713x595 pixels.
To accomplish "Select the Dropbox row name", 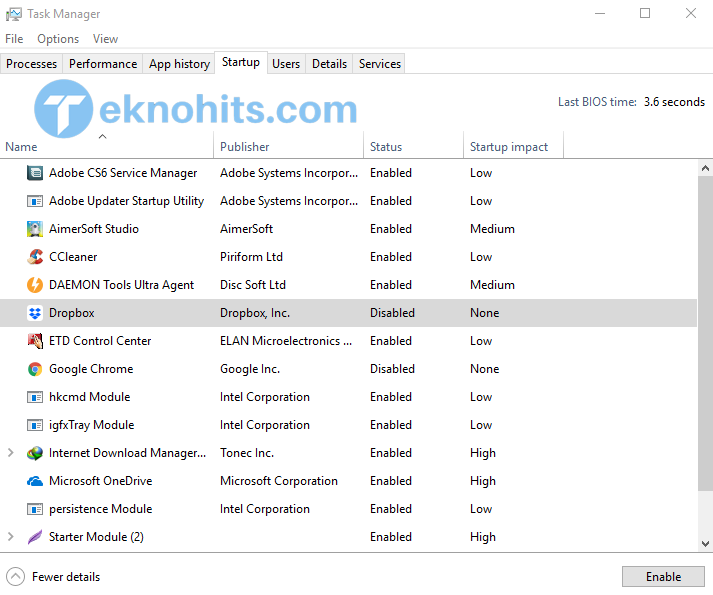I will tap(72, 313).
